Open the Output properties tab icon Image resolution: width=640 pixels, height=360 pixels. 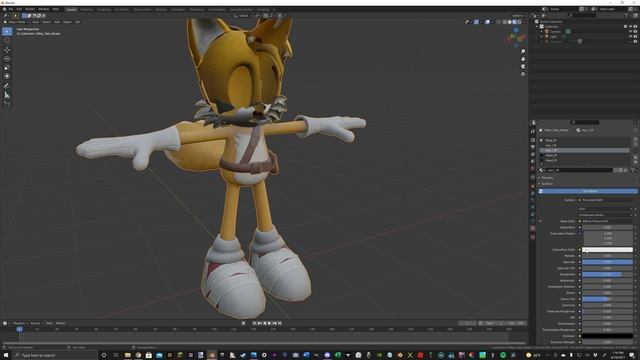click(x=533, y=147)
